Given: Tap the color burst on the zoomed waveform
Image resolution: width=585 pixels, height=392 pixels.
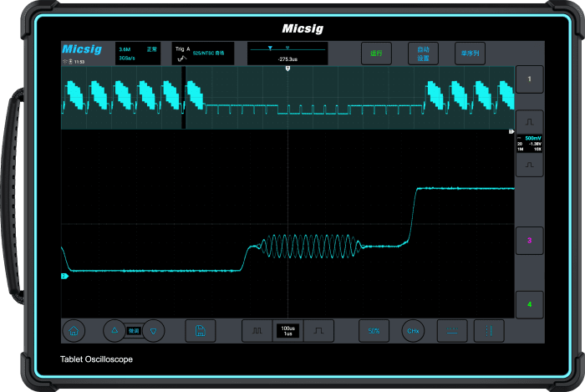Looking at the screenshot, I should pyautogui.click(x=311, y=247).
